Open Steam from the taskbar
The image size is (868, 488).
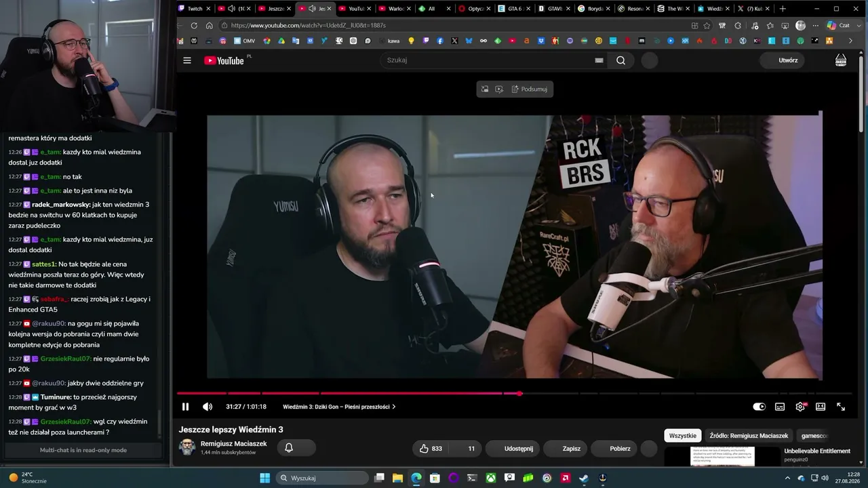click(583, 478)
